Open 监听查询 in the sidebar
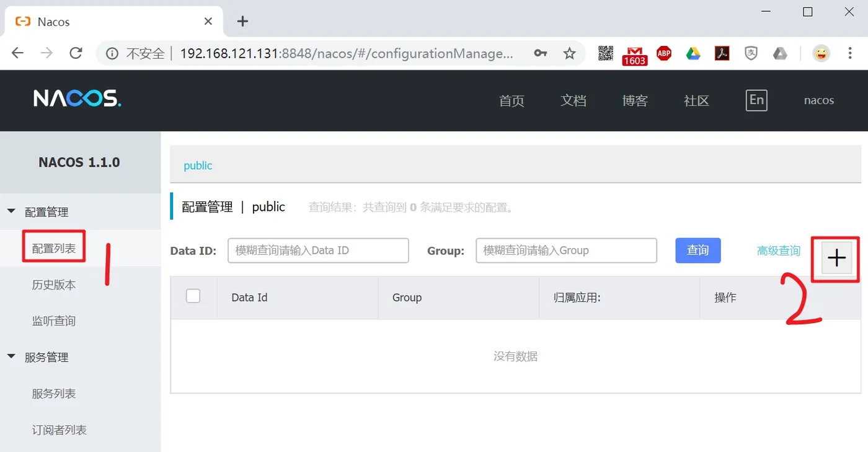The image size is (868, 452). click(54, 321)
